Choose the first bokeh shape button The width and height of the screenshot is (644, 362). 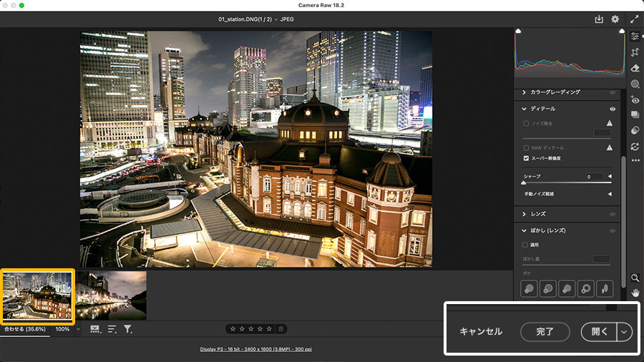tap(529, 289)
